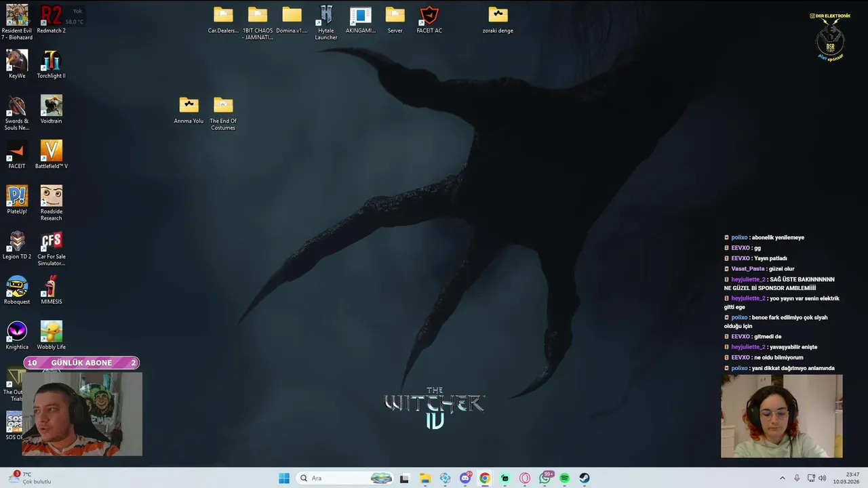This screenshot has width=868, height=488.
Task: Expand the hidden system tray icons
Action: pos(782,478)
